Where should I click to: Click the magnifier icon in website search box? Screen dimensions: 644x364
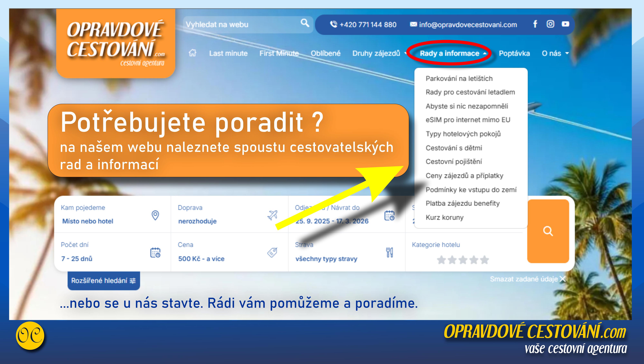click(x=305, y=23)
